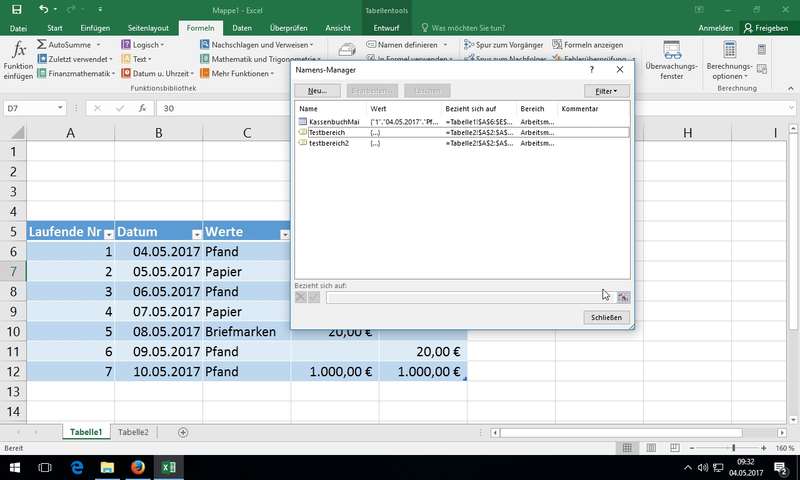The width and height of the screenshot is (800, 480).
Task: Click the Spur zum Vorgänger icon
Action: pyautogui.click(x=470, y=45)
